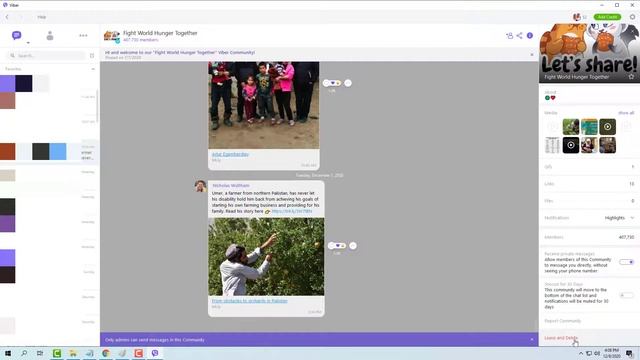Viewport: 640px width, 360px height.
Task: Click the sidebar Search field
Action: click(x=46, y=56)
